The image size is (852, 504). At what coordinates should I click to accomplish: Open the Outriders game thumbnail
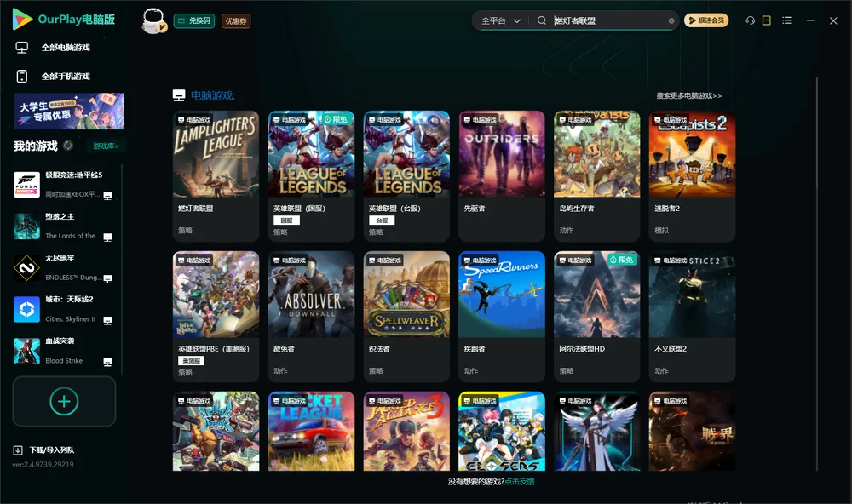502,154
